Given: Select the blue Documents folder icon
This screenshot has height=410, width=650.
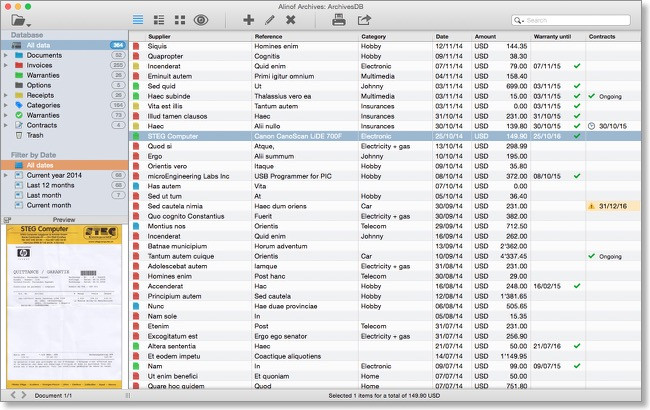Looking at the screenshot, I should [19, 55].
